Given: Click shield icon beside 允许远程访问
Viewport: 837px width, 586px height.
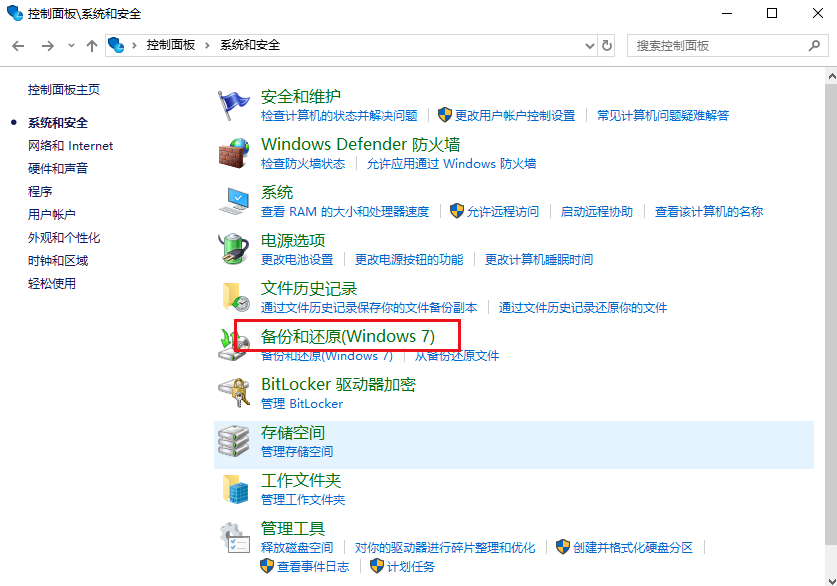Looking at the screenshot, I should (x=456, y=211).
